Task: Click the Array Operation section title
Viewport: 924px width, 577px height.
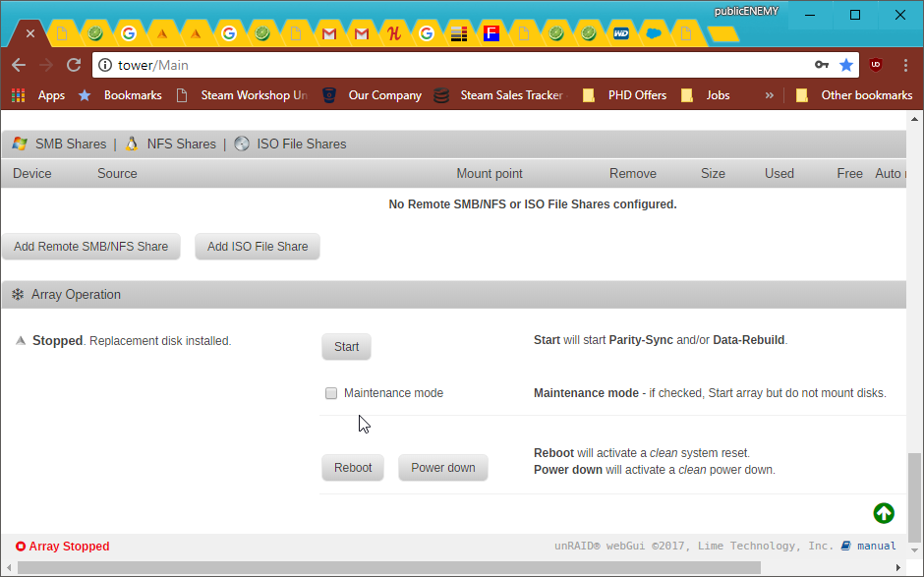Action: [76, 295]
